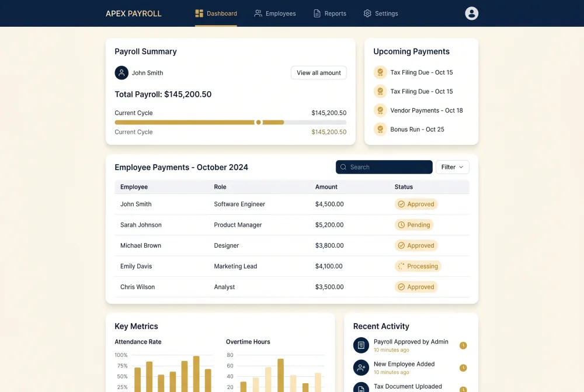The width and height of the screenshot is (584, 392).
Task: Click the tallest Attendance Rate chart bar
Action: tap(196, 374)
